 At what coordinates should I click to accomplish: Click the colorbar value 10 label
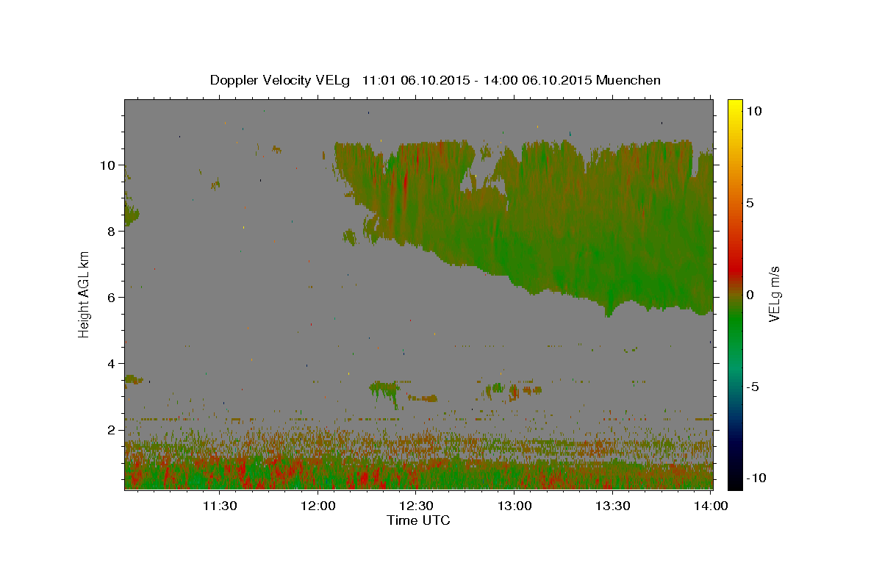754,111
